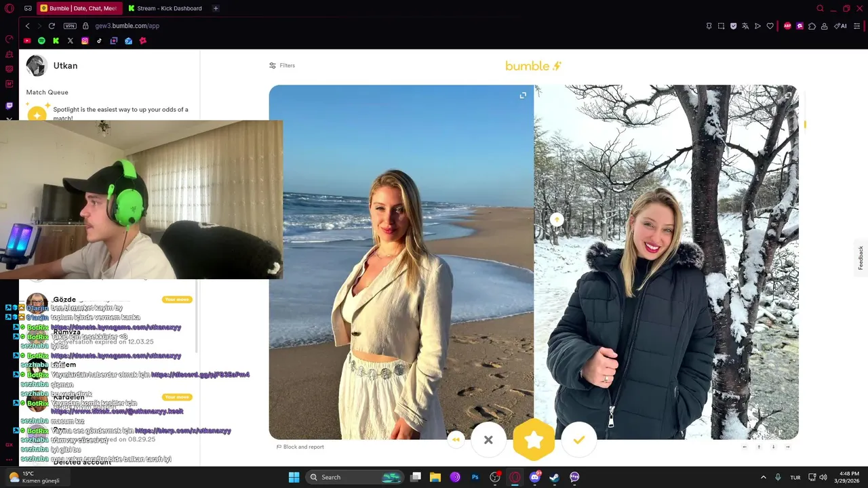
Task: Open the translate page icon
Action: click(x=745, y=26)
